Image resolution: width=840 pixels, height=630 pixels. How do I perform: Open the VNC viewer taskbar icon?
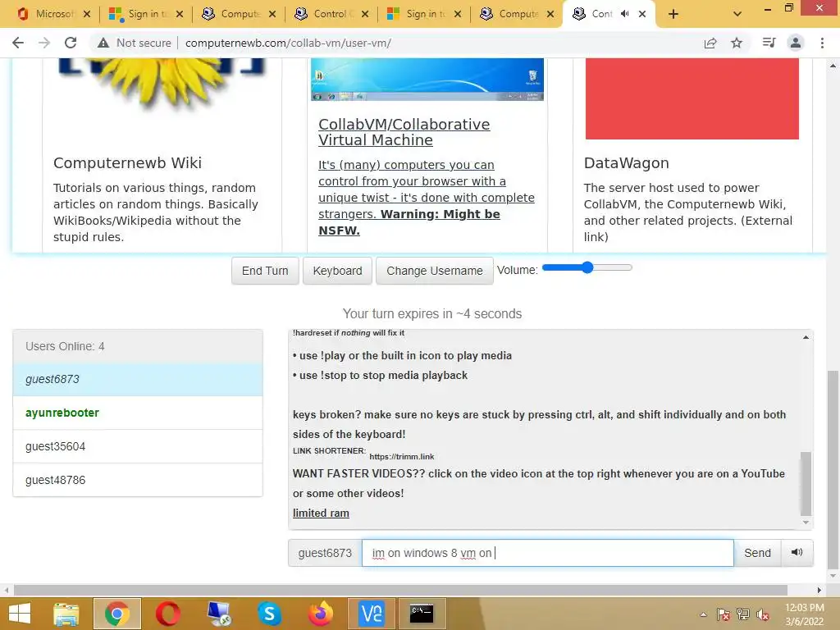coord(372,614)
